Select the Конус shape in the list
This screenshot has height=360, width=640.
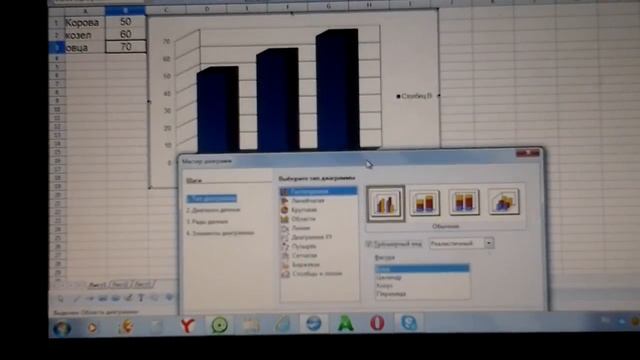[x=422, y=286]
